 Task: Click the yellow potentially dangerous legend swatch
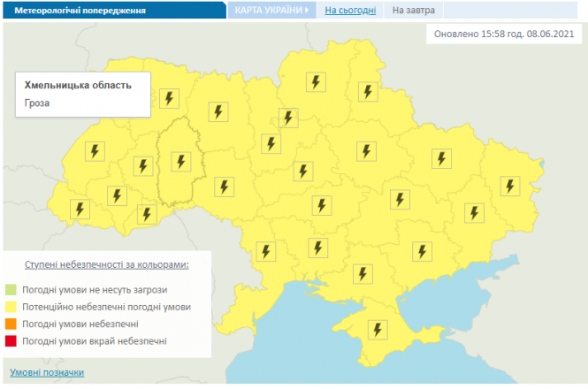pos(11,307)
